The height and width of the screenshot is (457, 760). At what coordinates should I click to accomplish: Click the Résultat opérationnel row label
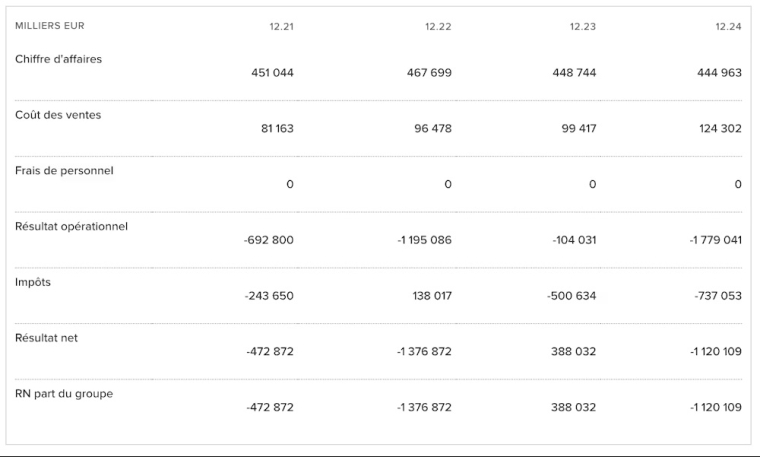point(71,226)
